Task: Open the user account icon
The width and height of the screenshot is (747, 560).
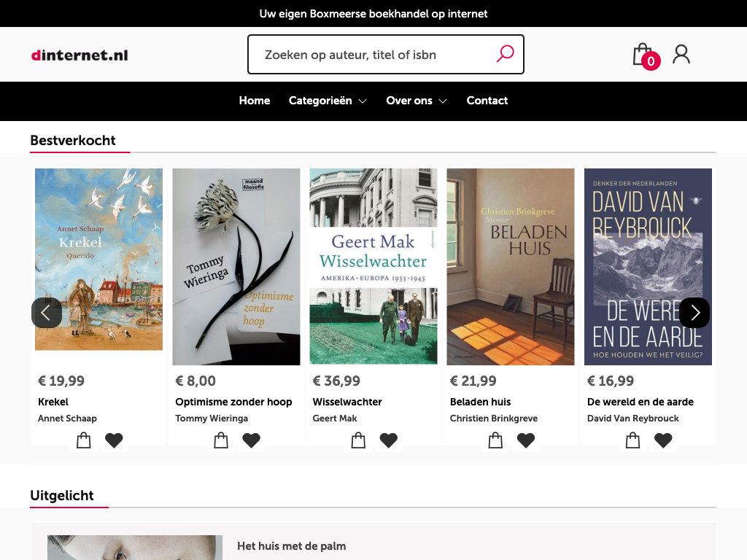Action: coord(681,54)
